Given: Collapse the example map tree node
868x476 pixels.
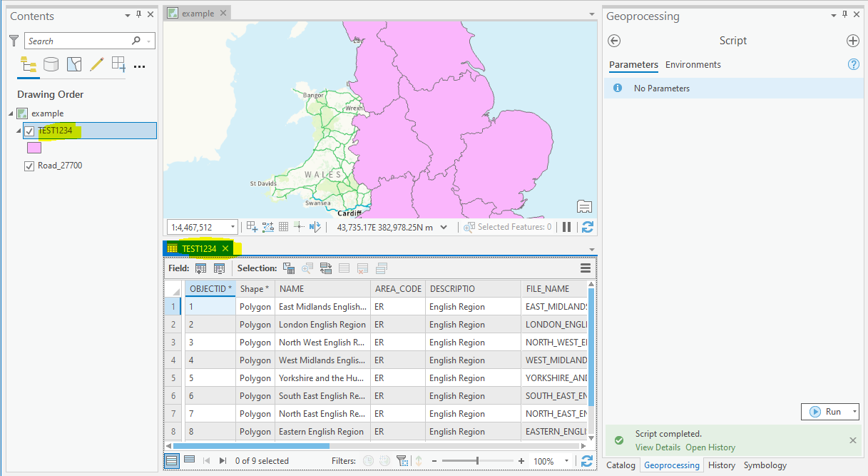Looking at the screenshot, I should [x=11, y=113].
